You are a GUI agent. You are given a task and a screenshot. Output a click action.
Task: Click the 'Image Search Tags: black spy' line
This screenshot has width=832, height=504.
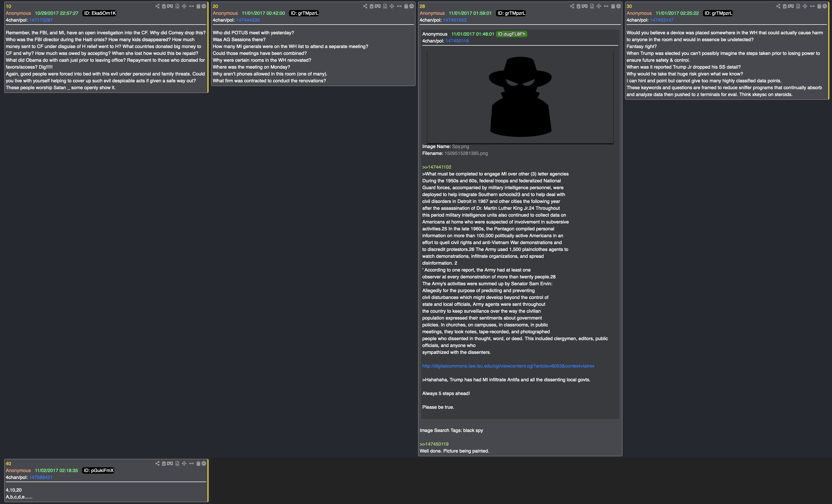[x=451, y=430]
